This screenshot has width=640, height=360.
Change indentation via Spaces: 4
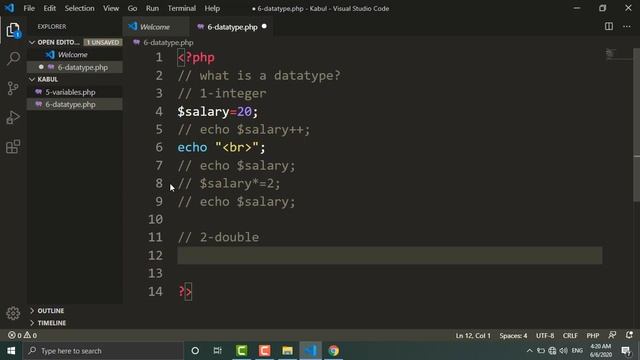pyautogui.click(x=513, y=336)
